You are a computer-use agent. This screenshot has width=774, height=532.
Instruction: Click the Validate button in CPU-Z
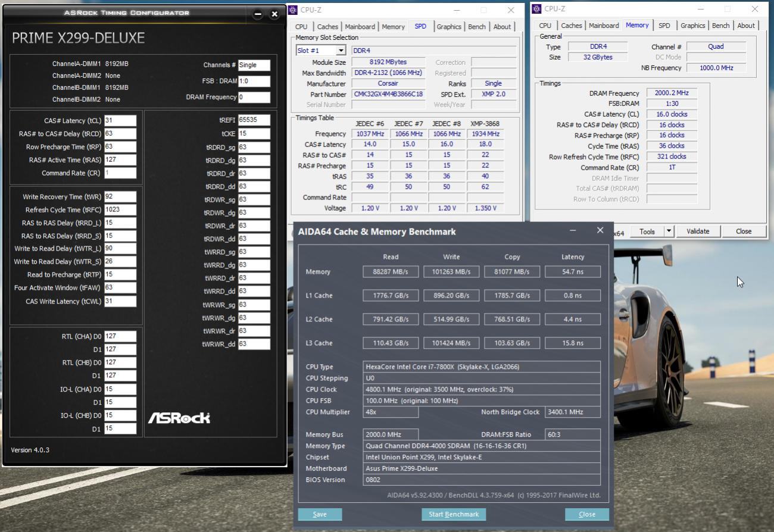click(x=698, y=231)
